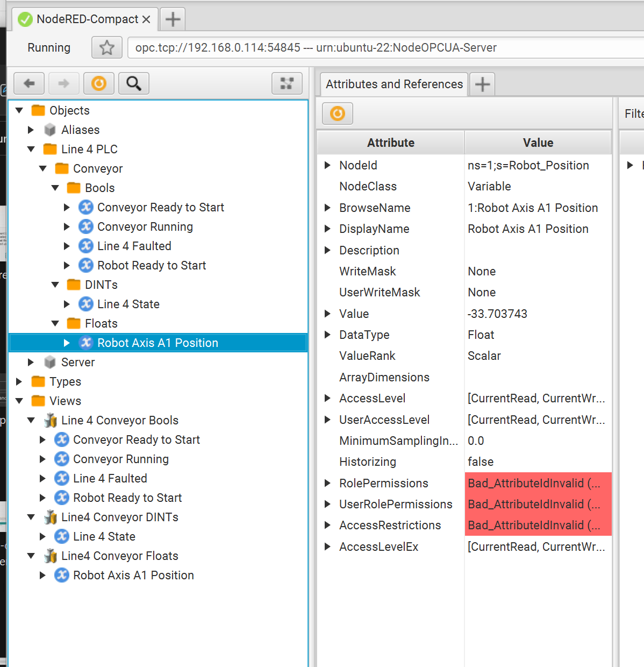Add a new attributes panel tab

coord(483,84)
